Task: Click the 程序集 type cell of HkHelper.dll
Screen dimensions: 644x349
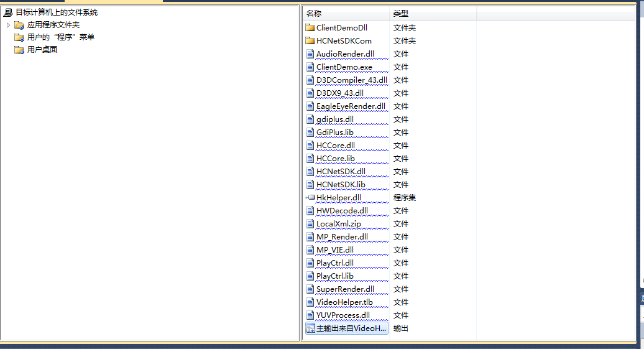Action: pyautogui.click(x=405, y=198)
